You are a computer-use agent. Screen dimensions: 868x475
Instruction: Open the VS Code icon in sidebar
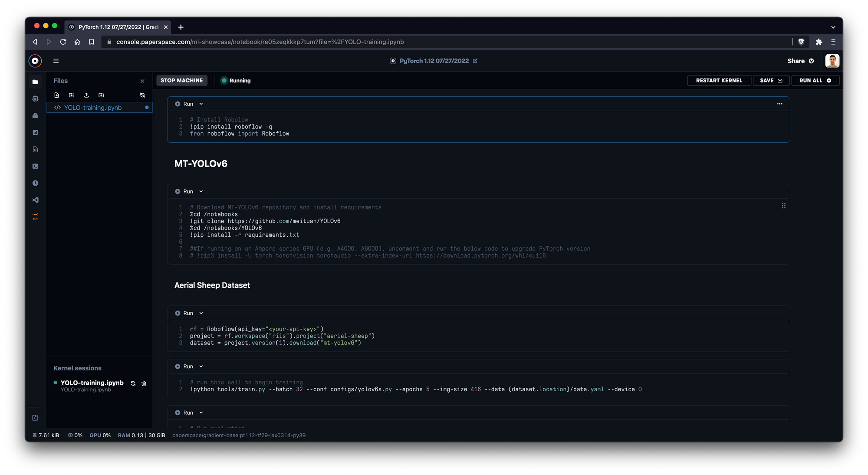(35, 200)
